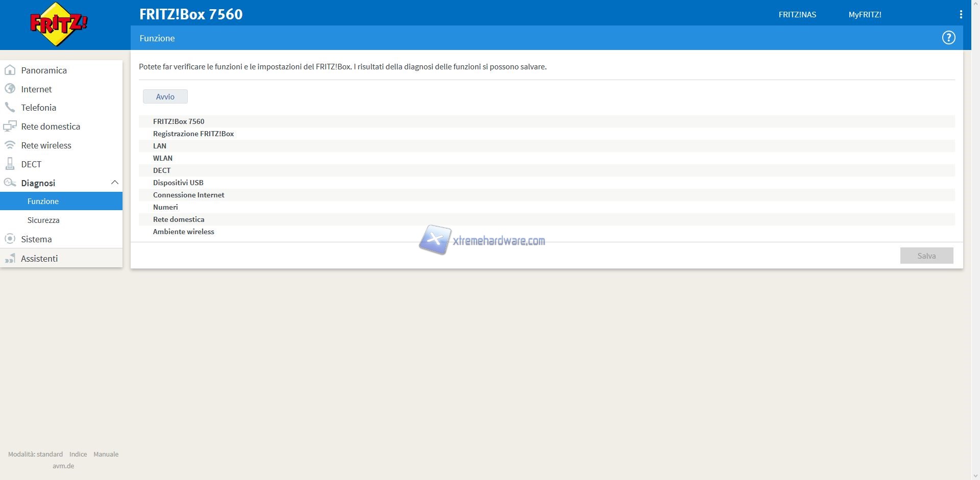Image resolution: width=980 pixels, height=480 pixels.
Task: Collapse the Diagnosi section chevron
Action: [114, 183]
